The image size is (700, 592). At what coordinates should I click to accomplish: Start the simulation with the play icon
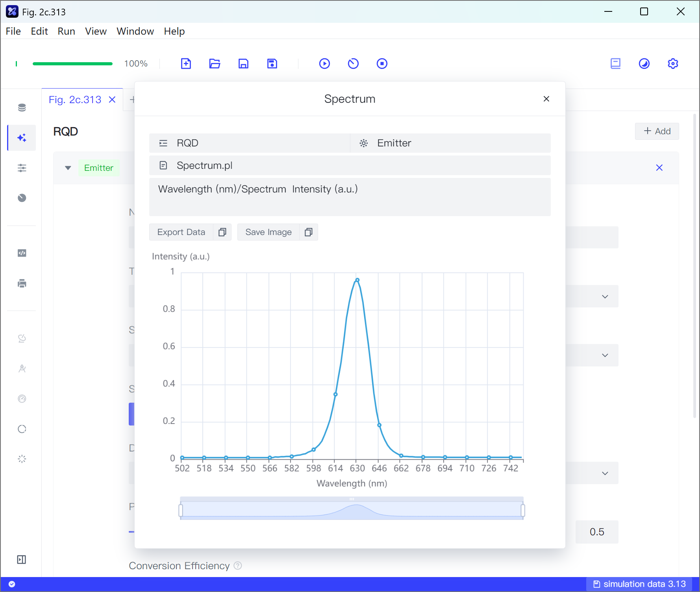click(324, 63)
